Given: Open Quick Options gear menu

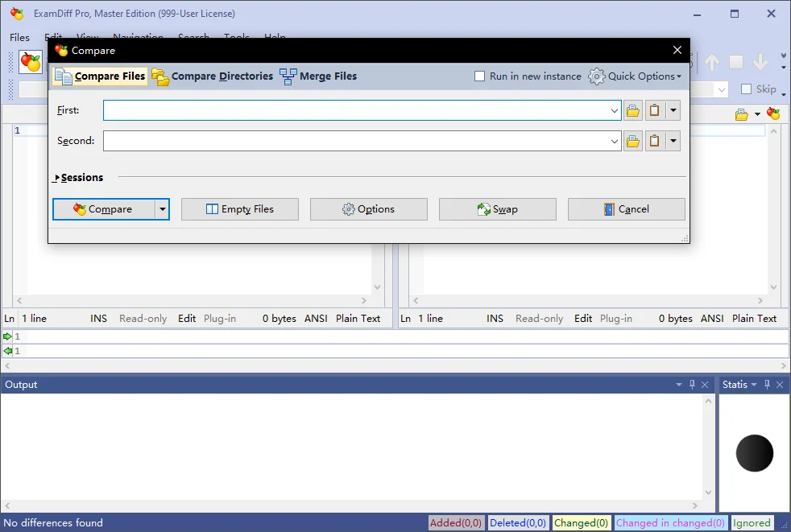Looking at the screenshot, I should click(635, 76).
